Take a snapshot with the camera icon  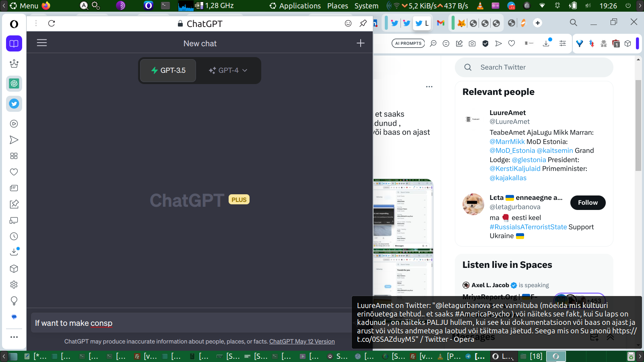tap(472, 43)
